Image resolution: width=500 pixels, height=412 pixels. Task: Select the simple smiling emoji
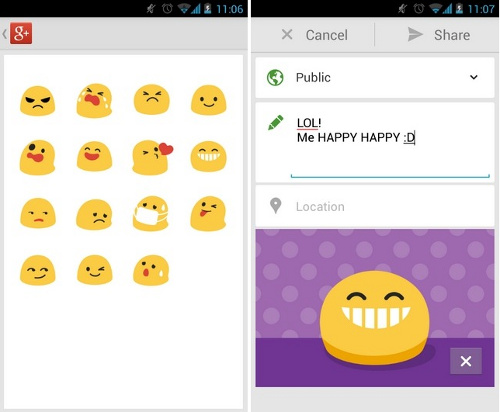point(209,100)
